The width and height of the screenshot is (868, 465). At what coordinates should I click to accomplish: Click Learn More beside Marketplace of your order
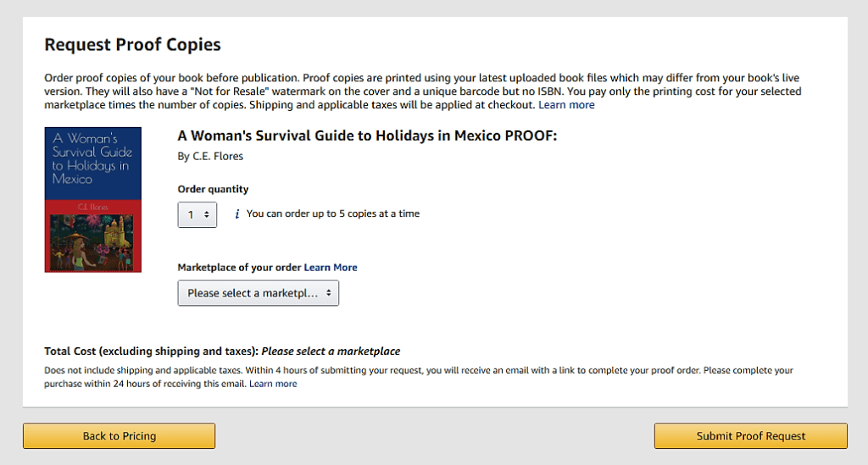(331, 268)
